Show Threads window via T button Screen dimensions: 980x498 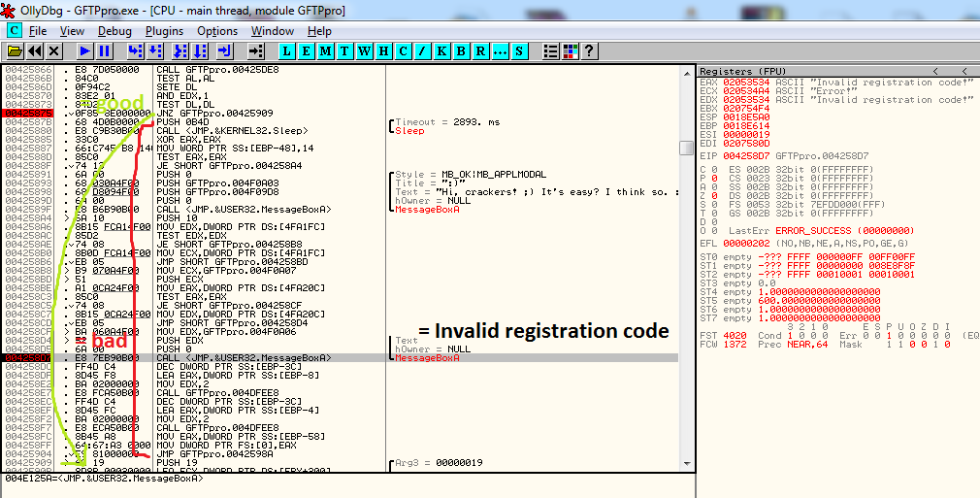(x=344, y=50)
